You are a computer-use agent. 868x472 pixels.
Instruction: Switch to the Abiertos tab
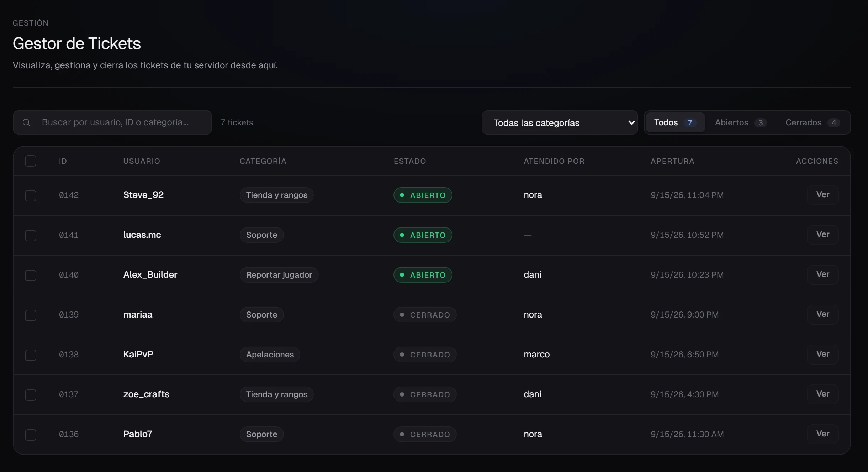(740, 122)
